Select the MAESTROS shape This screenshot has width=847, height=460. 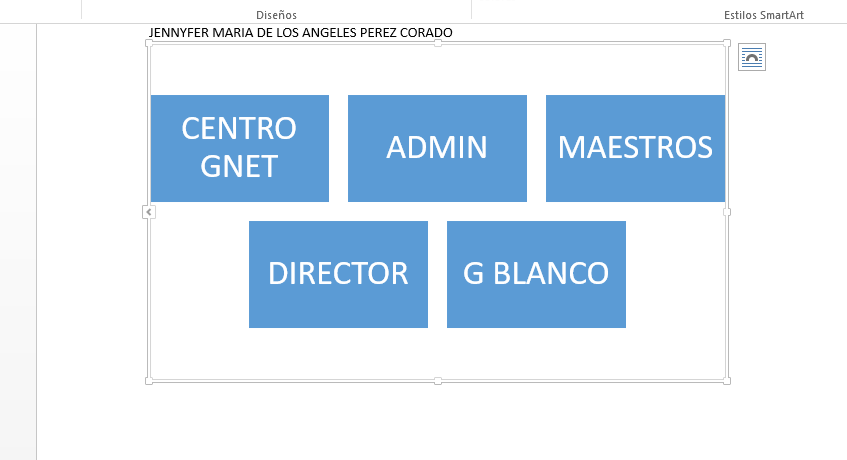click(635, 148)
